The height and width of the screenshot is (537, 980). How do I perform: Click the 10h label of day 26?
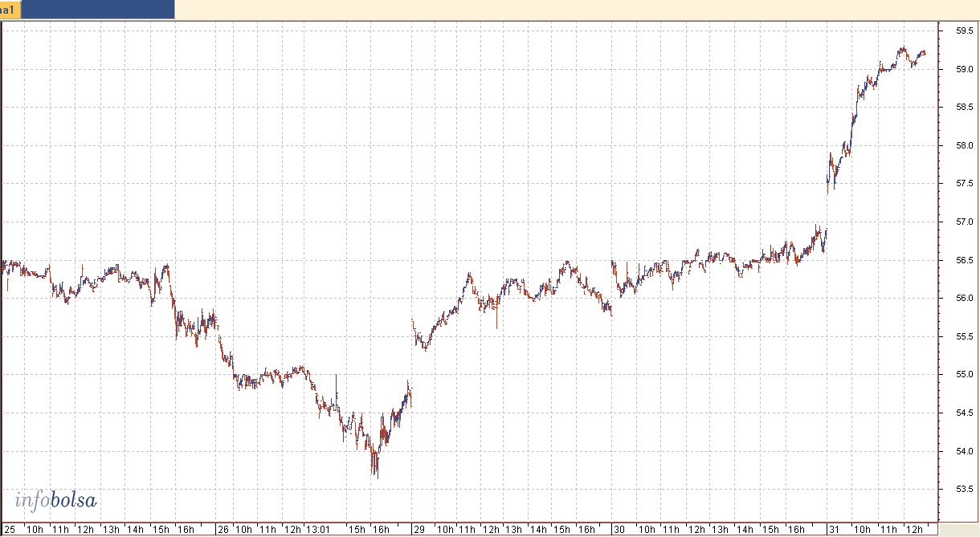(x=243, y=530)
